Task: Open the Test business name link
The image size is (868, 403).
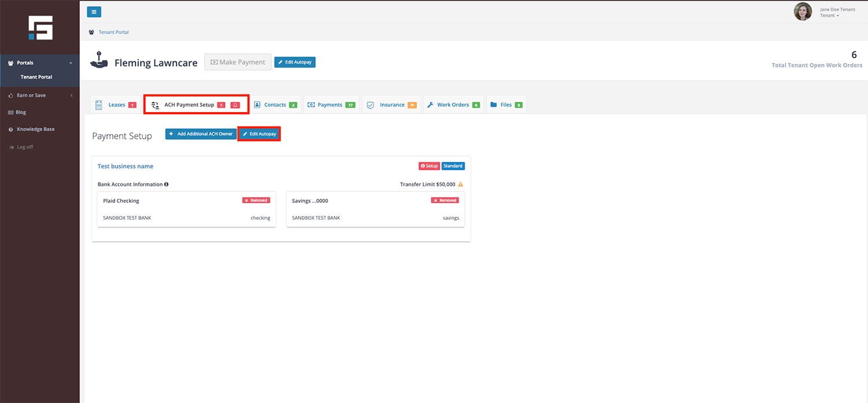Action: pos(126,167)
